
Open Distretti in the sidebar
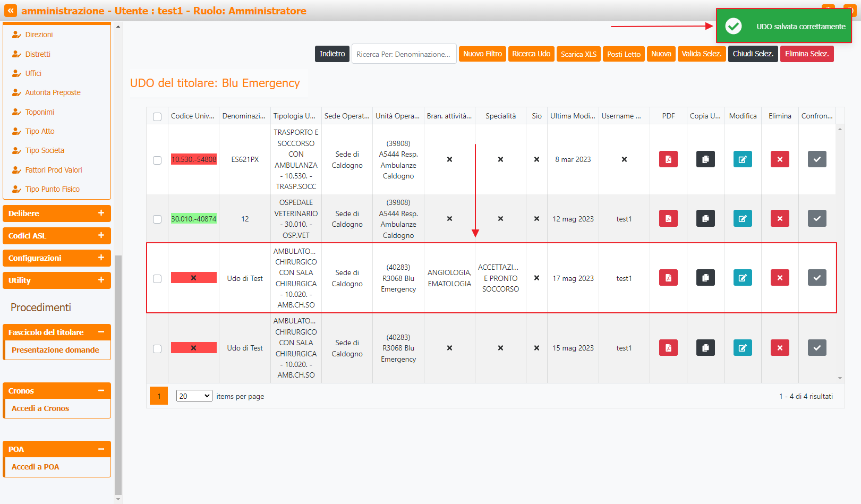(x=38, y=54)
